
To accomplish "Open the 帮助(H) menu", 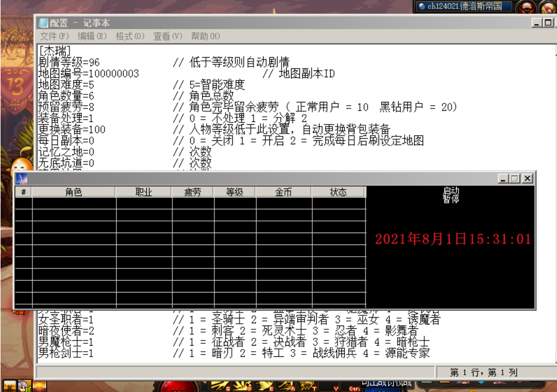I will (205, 36).
